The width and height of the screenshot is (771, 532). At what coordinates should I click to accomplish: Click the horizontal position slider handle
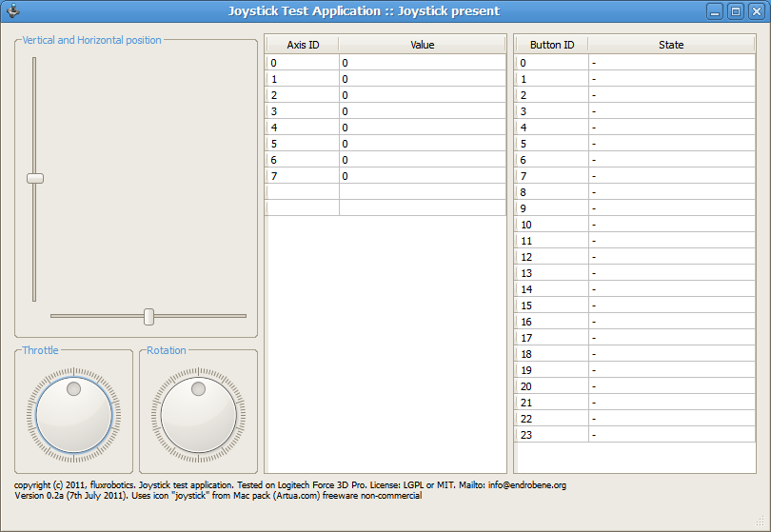[149, 317]
